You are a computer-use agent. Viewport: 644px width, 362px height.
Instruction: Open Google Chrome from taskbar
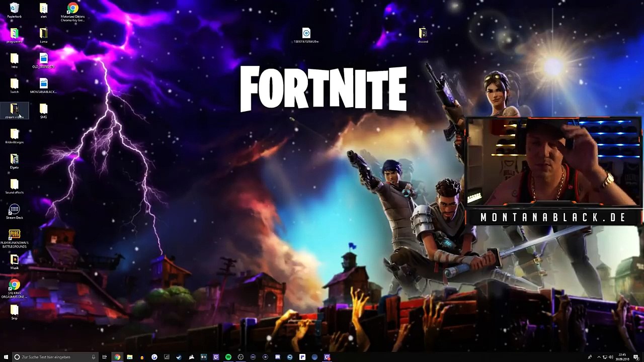(117, 357)
